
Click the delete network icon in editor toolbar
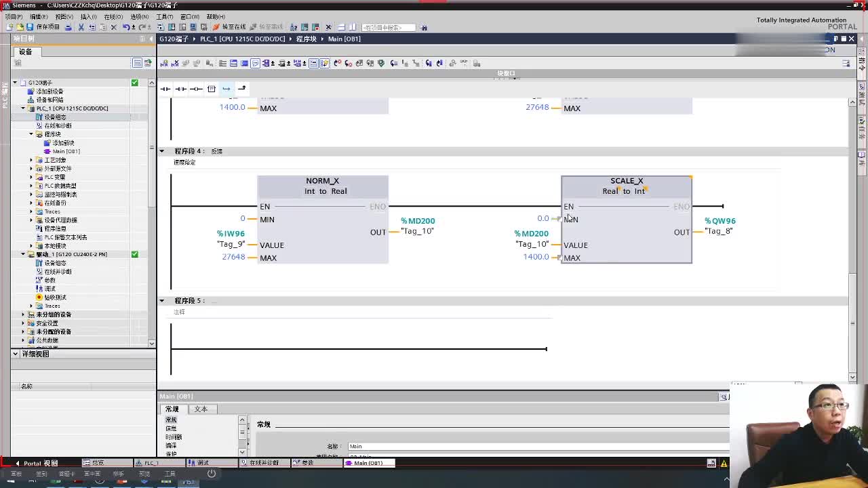175,63
